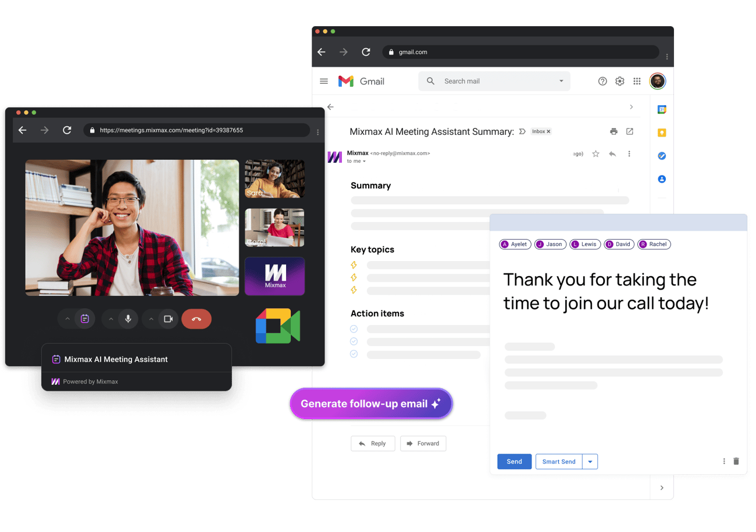End the call with red hang-up button
Image resolution: width=756 pixels, height=532 pixels.
pos(197,319)
